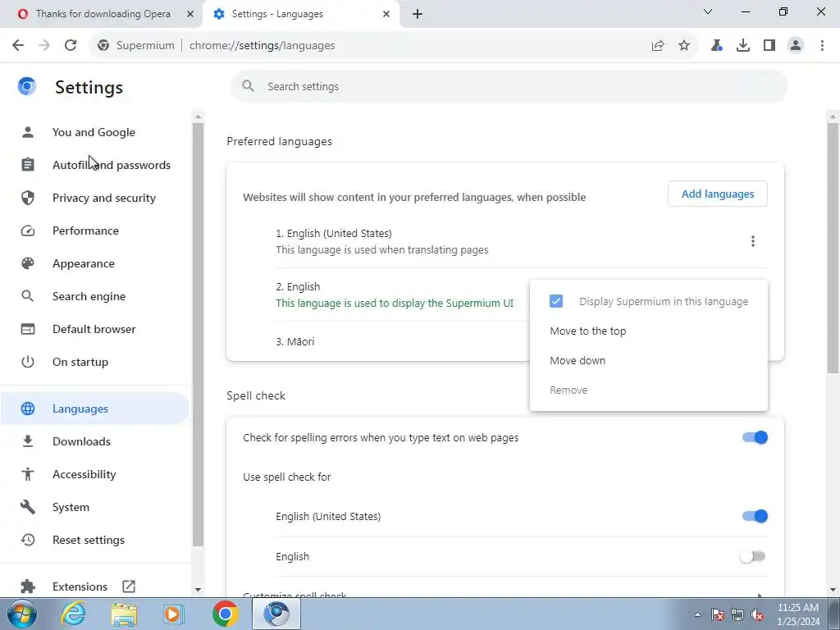Open Windows Explorer from the taskbar
The height and width of the screenshot is (630, 840).
[124, 614]
